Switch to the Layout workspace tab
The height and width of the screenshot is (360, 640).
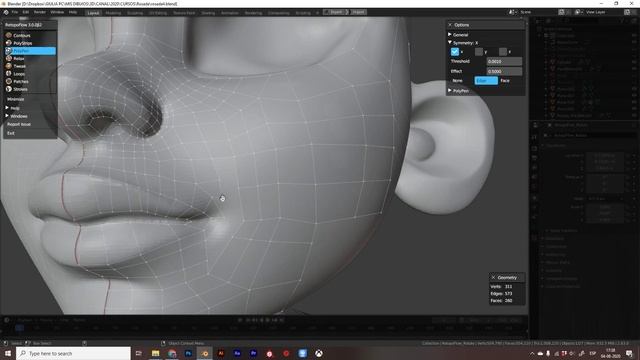point(93,13)
